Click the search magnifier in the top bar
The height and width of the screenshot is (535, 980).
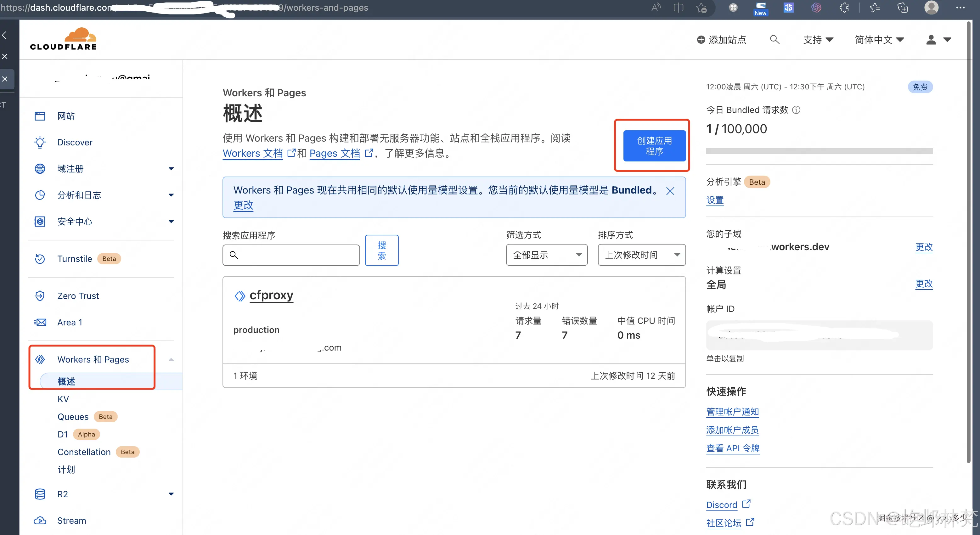click(774, 39)
